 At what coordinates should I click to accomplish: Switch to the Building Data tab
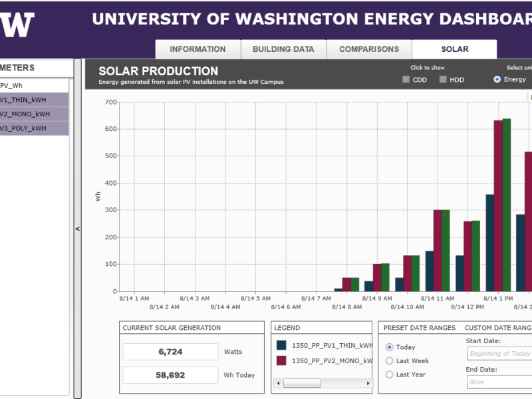pos(283,49)
